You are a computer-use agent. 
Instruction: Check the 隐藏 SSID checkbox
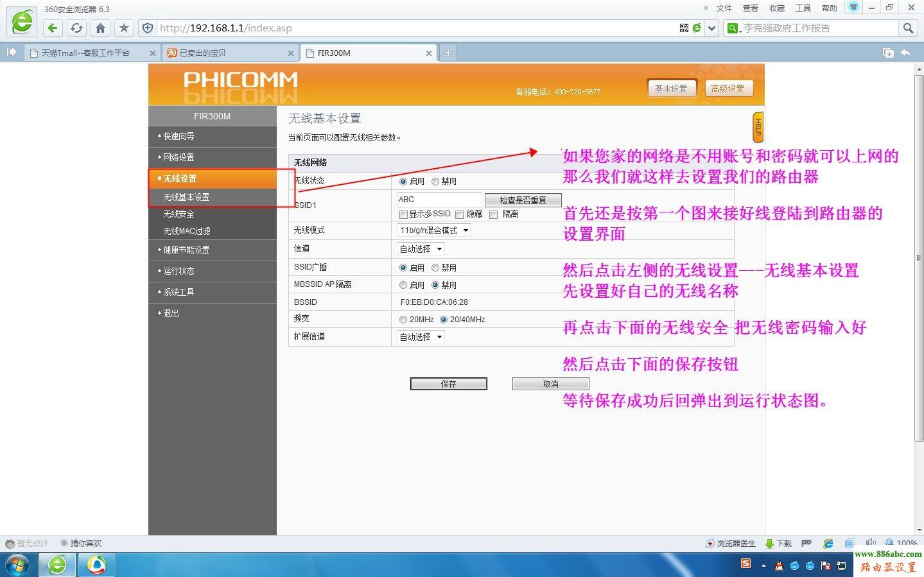click(460, 214)
